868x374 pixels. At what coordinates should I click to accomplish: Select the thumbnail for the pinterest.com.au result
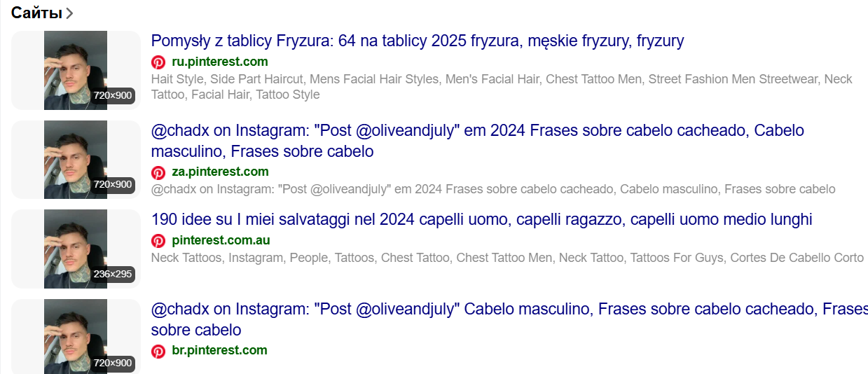(x=76, y=249)
